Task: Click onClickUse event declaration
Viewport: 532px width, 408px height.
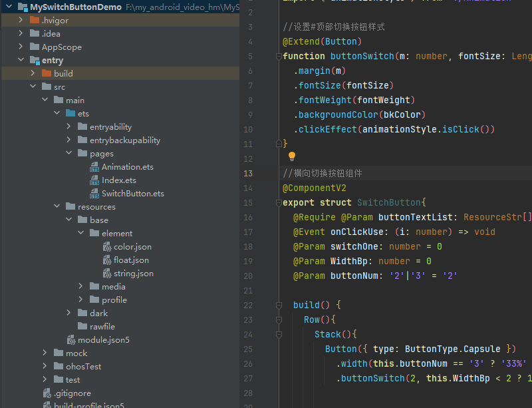Action: pyautogui.click(x=394, y=232)
